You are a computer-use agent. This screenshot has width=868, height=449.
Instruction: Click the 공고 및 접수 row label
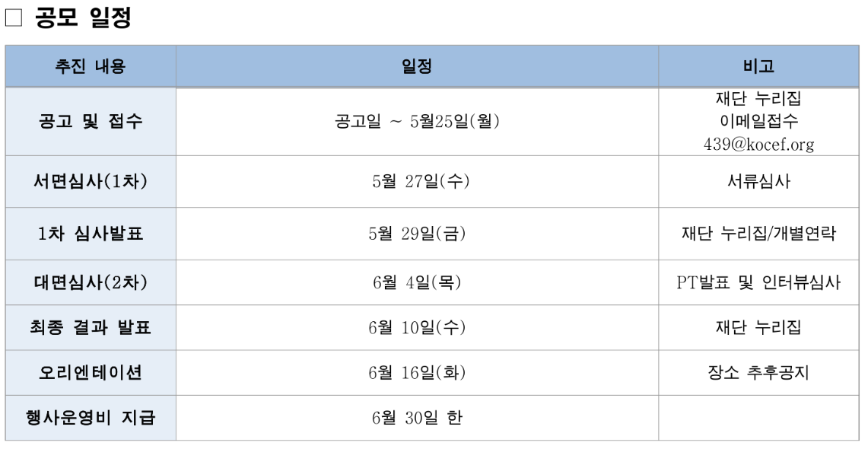(91, 121)
